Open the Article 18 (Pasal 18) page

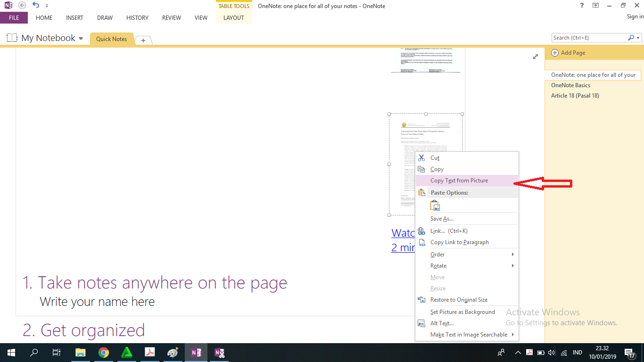click(575, 96)
